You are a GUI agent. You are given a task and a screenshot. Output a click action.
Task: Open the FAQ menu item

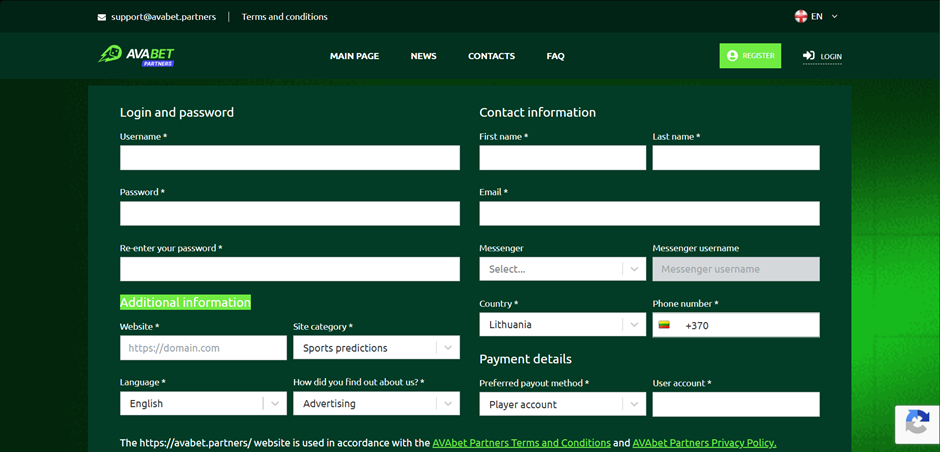pos(555,56)
